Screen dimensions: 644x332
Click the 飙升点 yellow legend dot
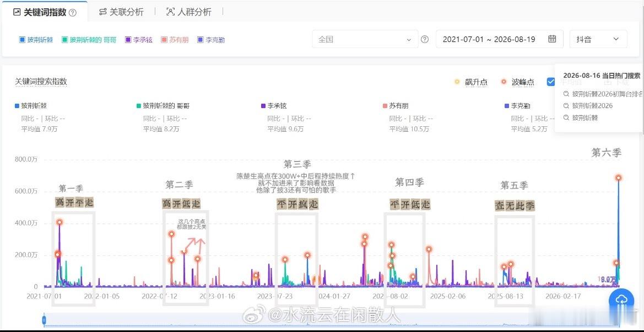(x=457, y=82)
